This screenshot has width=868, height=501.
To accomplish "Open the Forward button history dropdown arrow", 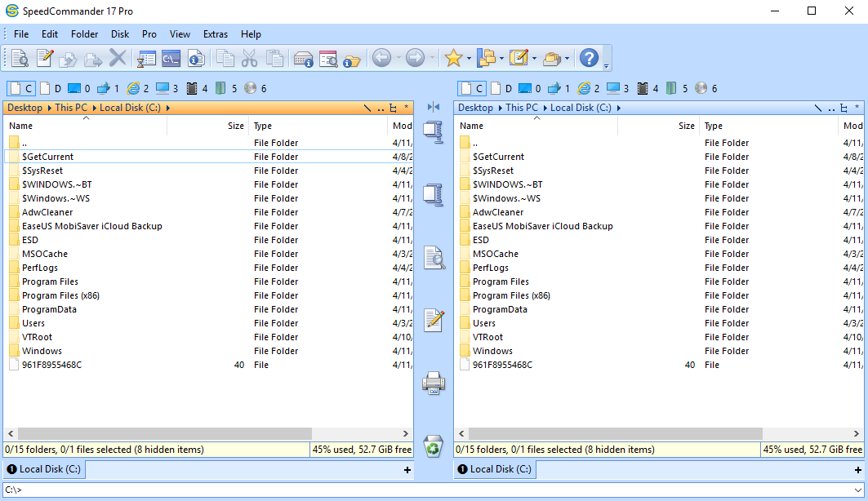I will click(x=432, y=58).
